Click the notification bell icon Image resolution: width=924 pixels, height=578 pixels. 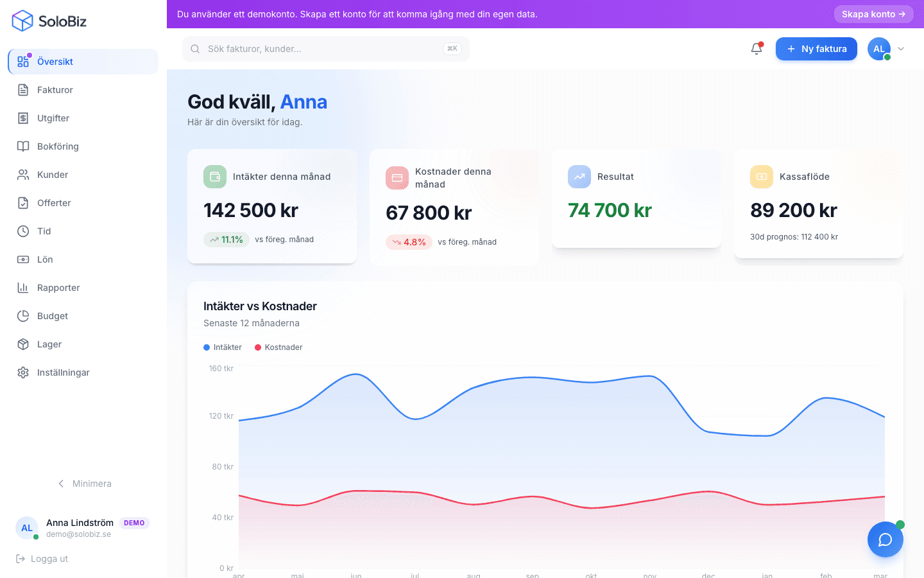757,48
